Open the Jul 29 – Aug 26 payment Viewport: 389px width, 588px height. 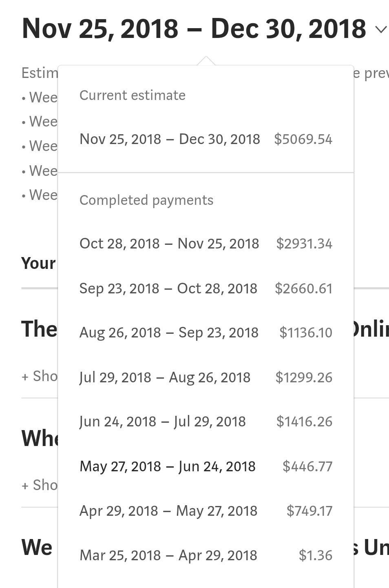pos(206,377)
